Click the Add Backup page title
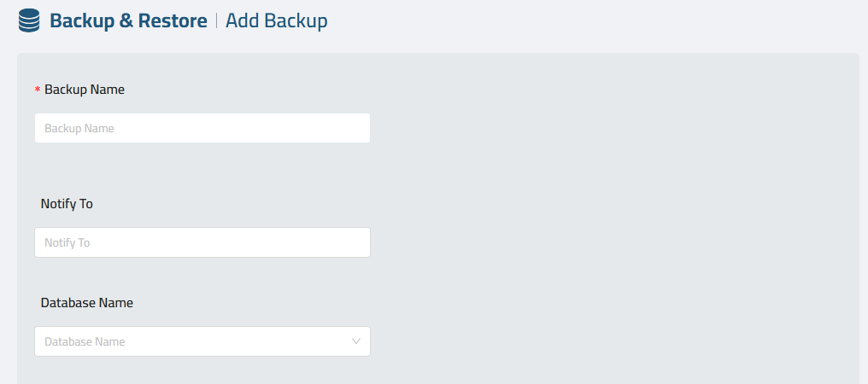Image resolution: width=868 pixels, height=384 pixels. coord(277,20)
